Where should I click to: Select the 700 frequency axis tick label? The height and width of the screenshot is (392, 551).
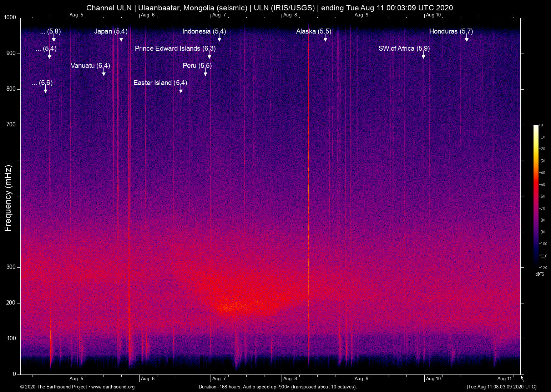point(11,125)
